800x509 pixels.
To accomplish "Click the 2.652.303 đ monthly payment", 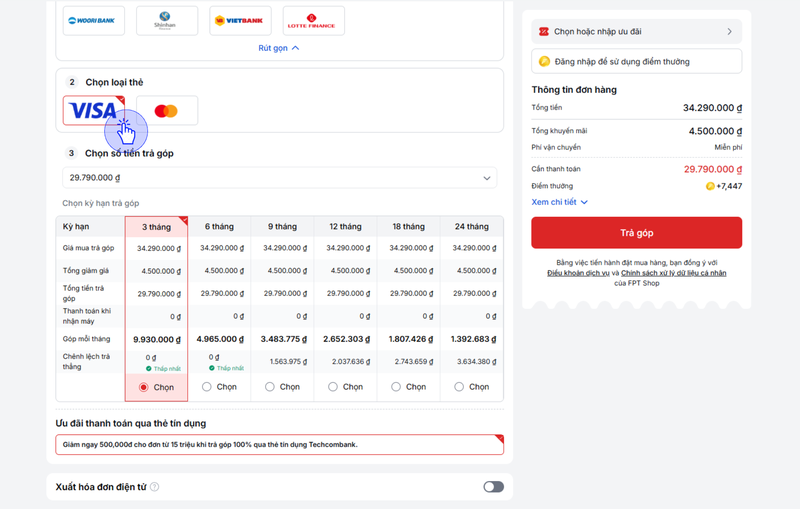I will tap(346, 339).
